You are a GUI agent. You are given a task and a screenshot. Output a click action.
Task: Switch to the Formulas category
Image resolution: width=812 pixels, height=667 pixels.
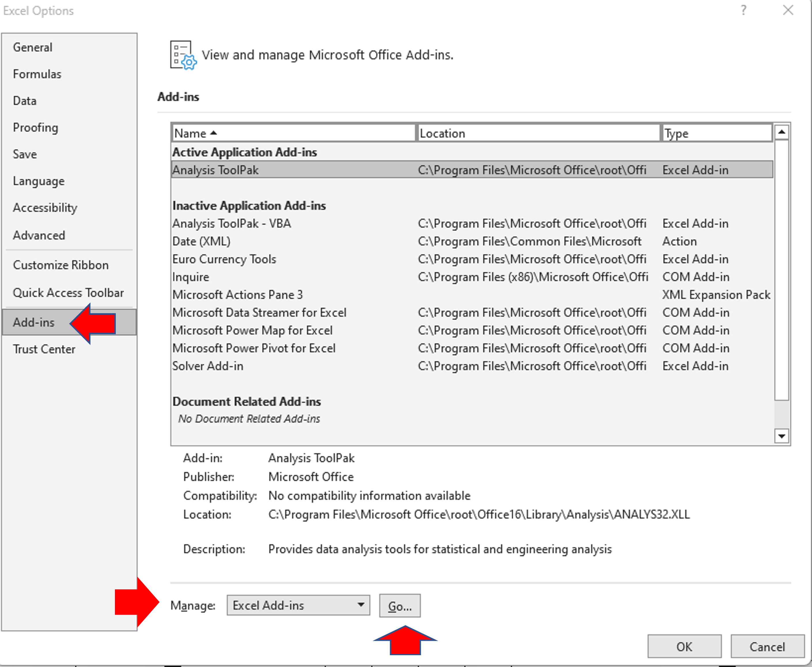pyautogui.click(x=37, y=74)
